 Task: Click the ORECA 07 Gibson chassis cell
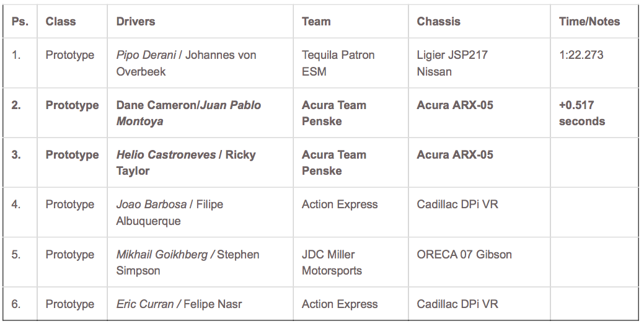coord(464,255)
